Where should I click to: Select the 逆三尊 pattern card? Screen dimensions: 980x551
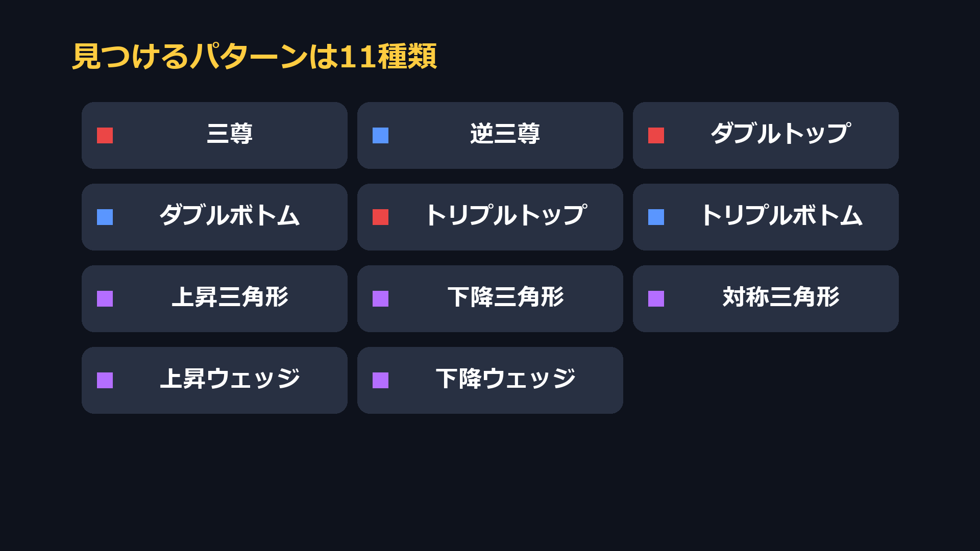point(490,135)
